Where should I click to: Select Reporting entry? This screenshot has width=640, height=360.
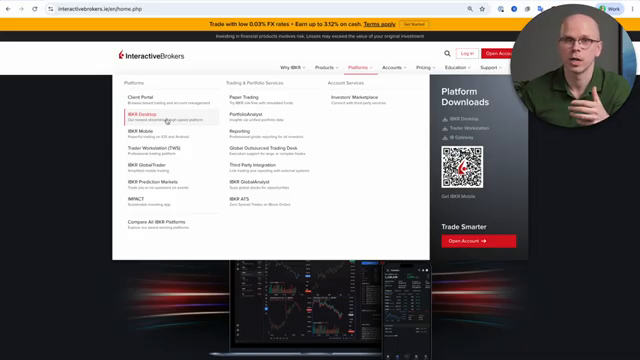266,134
